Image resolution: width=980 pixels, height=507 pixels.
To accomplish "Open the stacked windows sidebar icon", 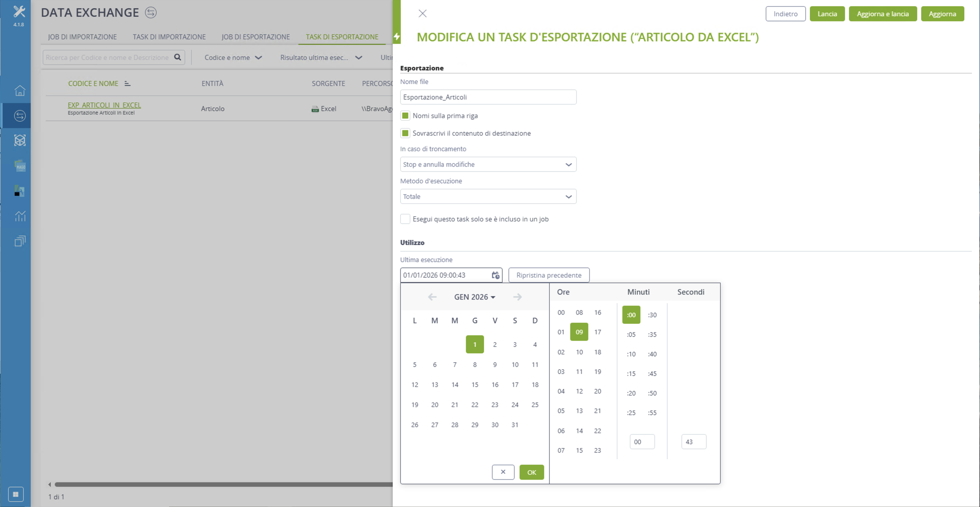I will coord(20,241).
